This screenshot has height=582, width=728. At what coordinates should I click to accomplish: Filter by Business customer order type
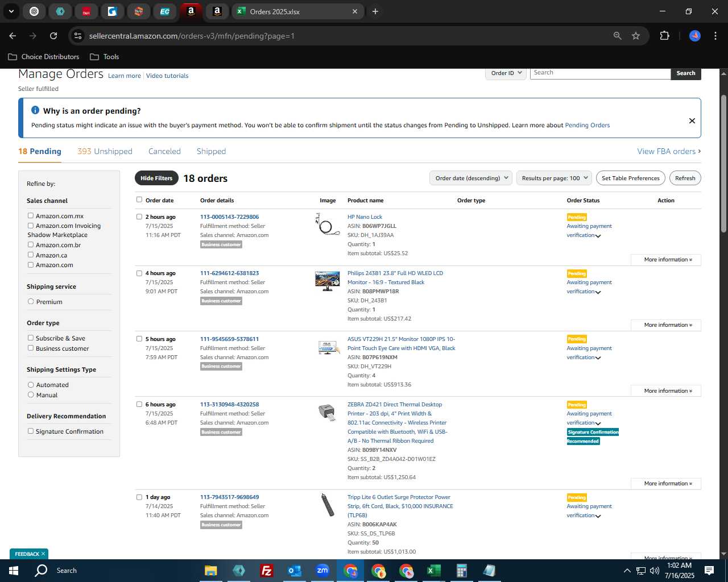click(x=31, y=348)
